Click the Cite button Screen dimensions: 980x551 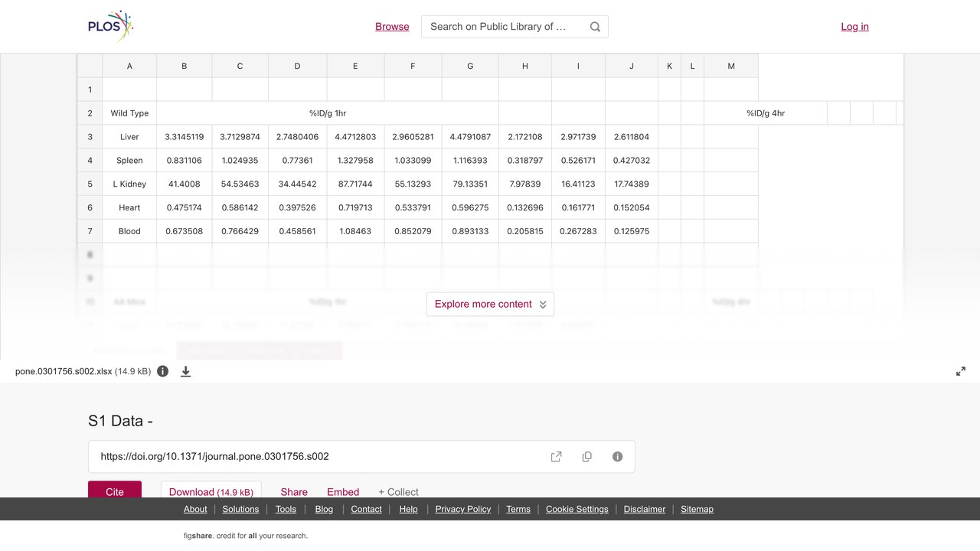click(115, 491)
